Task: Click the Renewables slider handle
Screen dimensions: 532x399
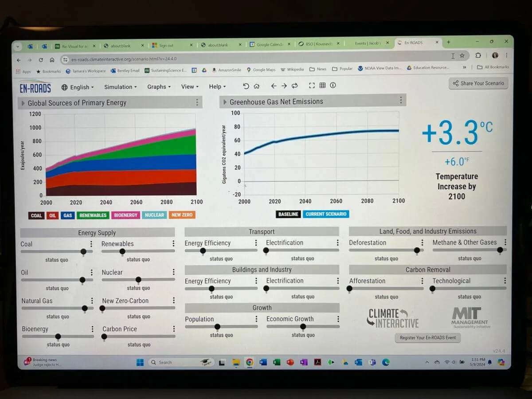Action: click(x=122, y=251)
